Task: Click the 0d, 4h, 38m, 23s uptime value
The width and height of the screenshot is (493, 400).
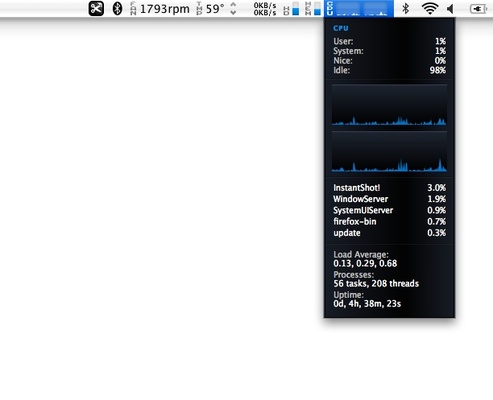Action: (367, 304)
